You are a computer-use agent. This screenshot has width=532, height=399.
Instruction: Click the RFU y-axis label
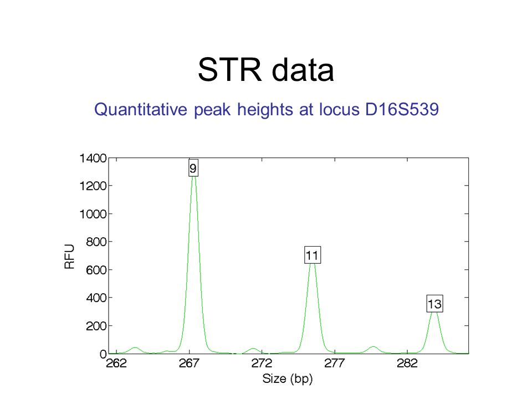tap(69, 257)
